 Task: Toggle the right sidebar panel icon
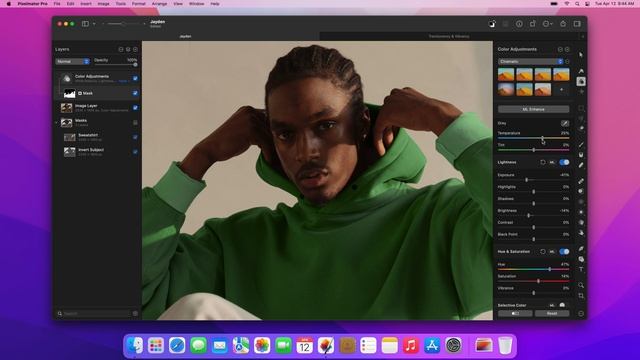point(577,24)
